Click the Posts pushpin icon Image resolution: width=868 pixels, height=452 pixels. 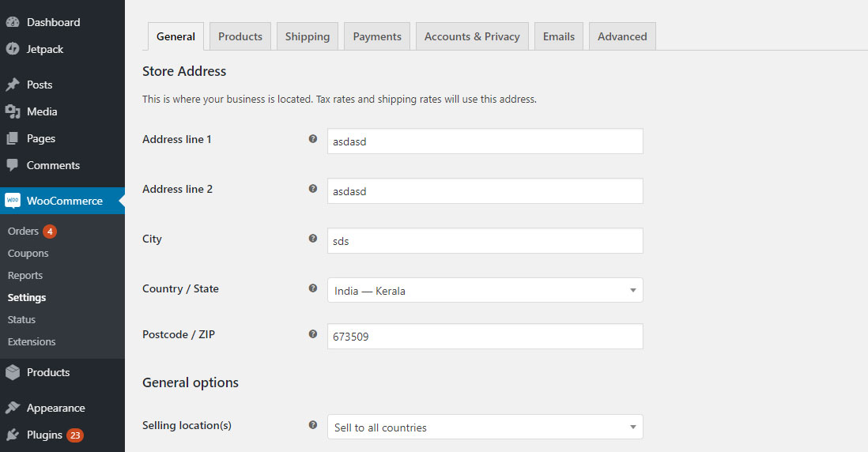tap(12, 84)
